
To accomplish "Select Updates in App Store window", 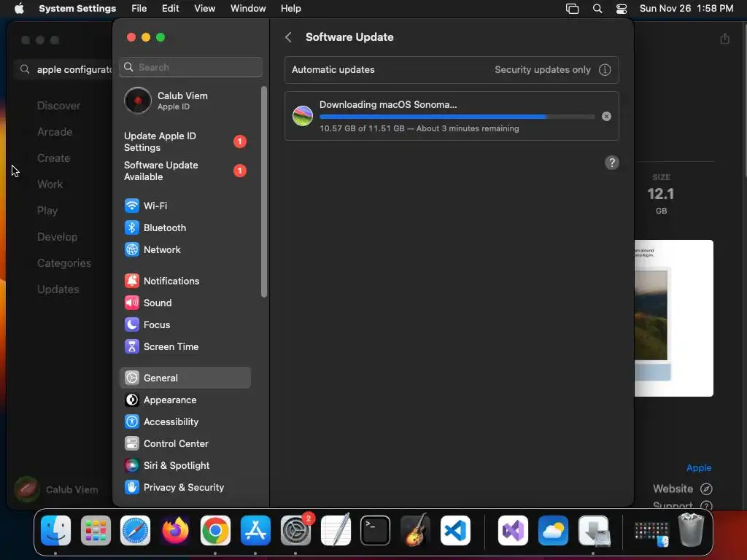I will click(58, 289).
